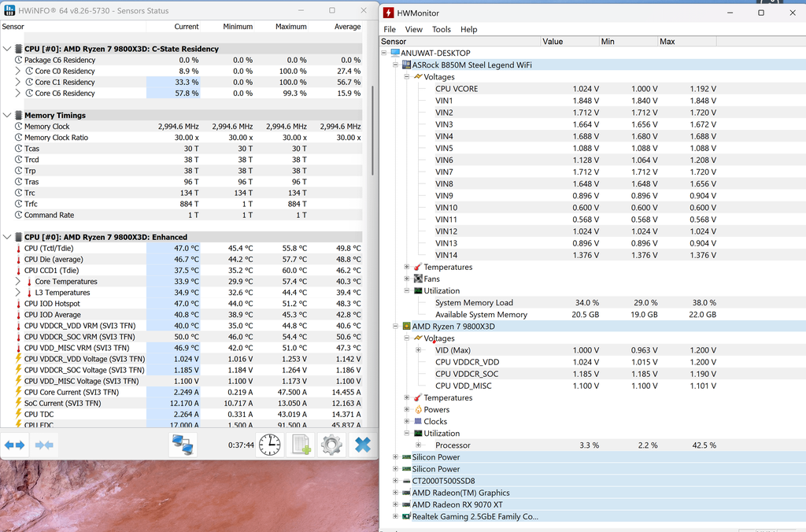
Task: Click the Powers flame icon in HWMonitor
Action: (x=418, y=410)
